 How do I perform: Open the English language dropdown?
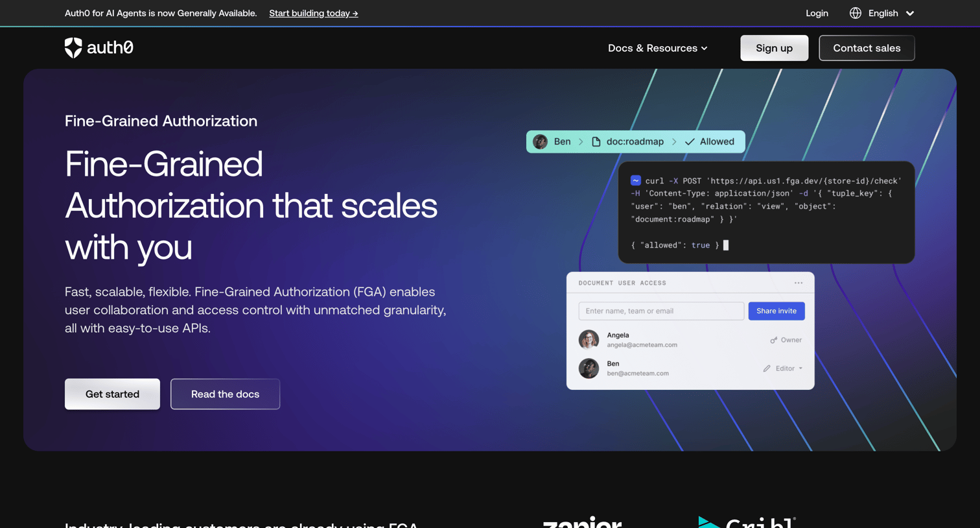(x=891, y=13)
